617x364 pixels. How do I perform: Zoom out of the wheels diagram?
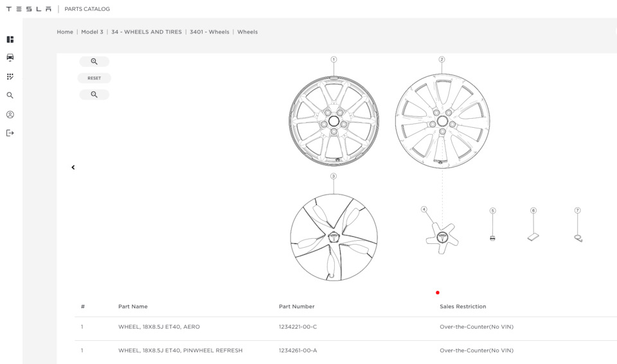point(94,94)
